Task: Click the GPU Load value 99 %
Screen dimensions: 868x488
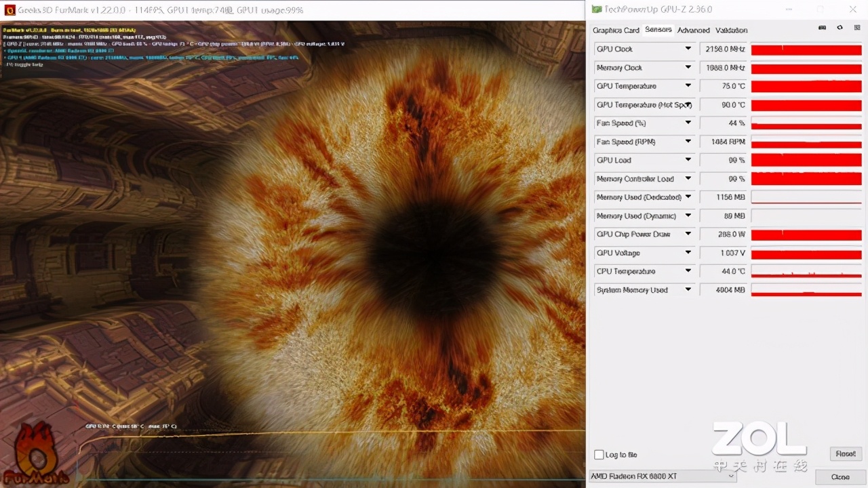Action: (723, 161)
